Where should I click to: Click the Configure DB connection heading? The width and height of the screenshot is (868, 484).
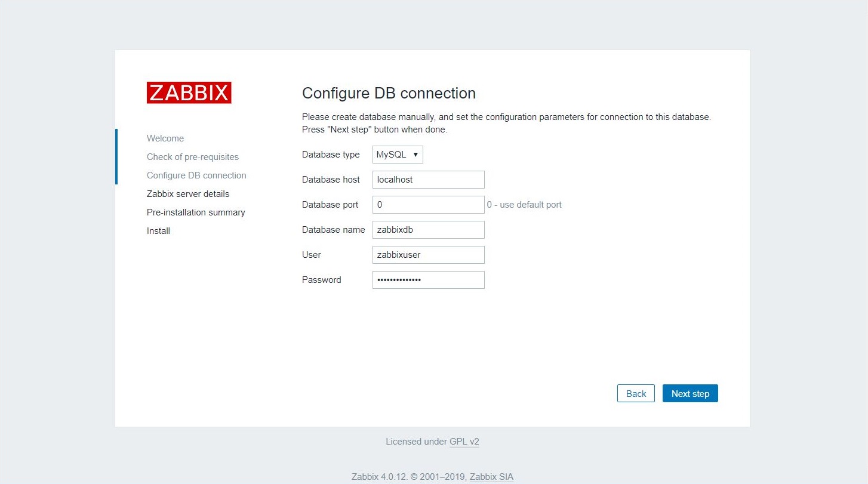click(389, 93)
